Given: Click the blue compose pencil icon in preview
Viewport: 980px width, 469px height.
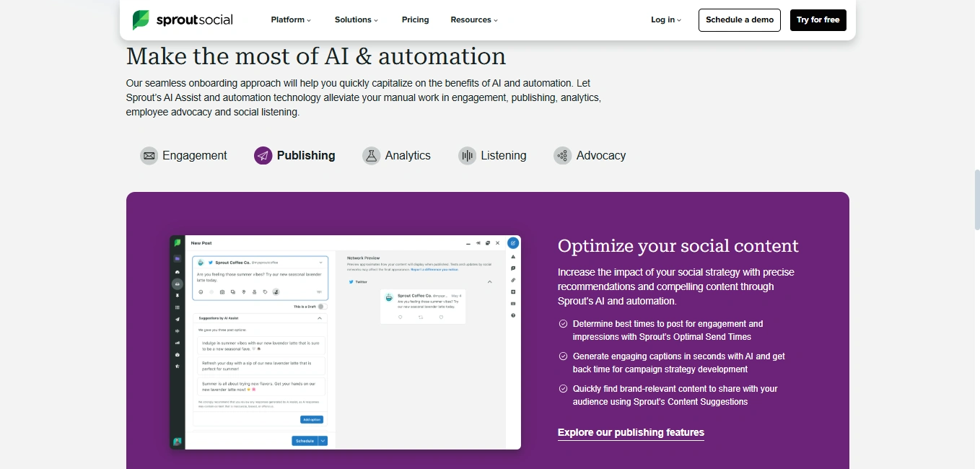Looking at the screenshot, I should click(x=513, y=243).
